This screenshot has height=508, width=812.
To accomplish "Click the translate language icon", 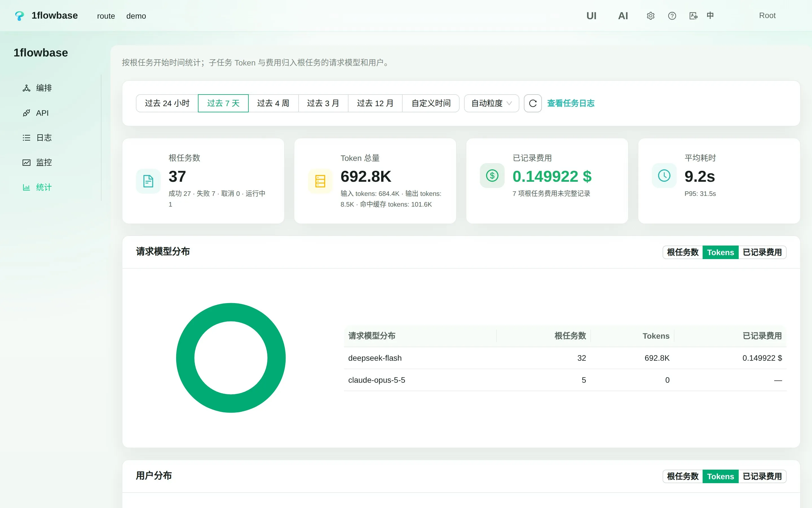I will (693, 16).
